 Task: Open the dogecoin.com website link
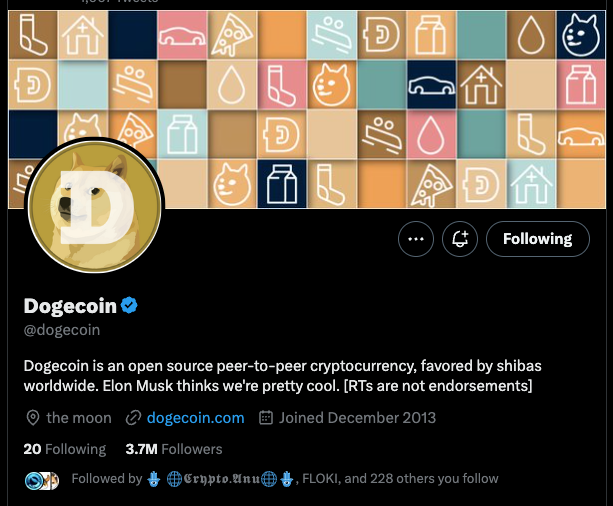195,417
